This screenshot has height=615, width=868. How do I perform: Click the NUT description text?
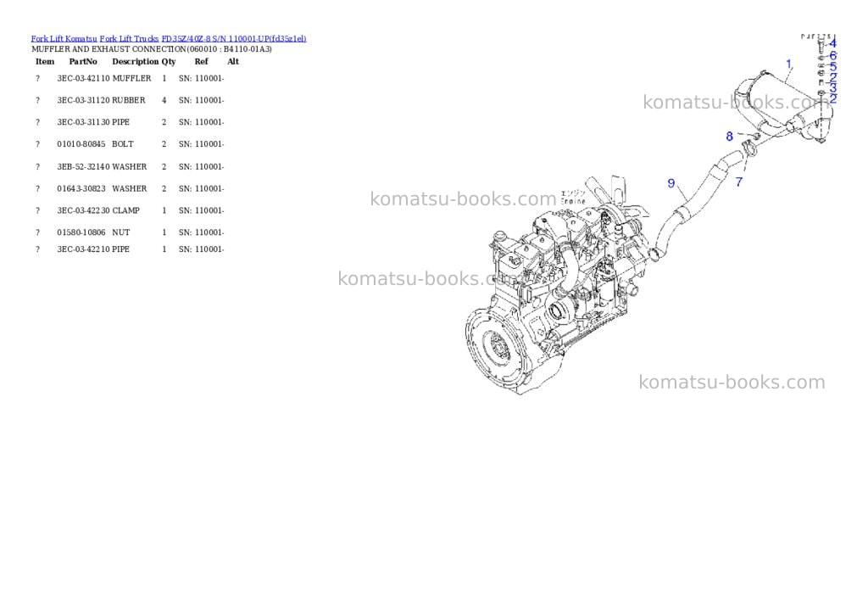[120, 232]
